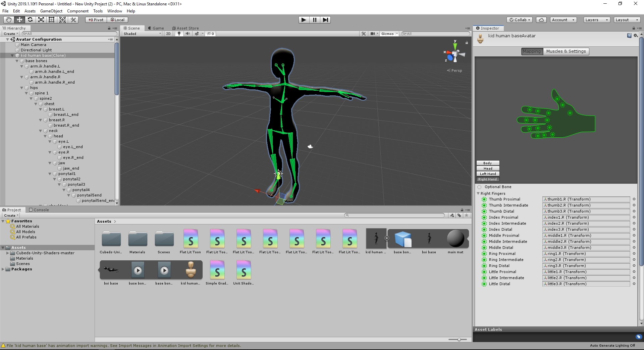Screen dimensions: 644x350
Task: Open the Collab button
Action: click(520, 20)
